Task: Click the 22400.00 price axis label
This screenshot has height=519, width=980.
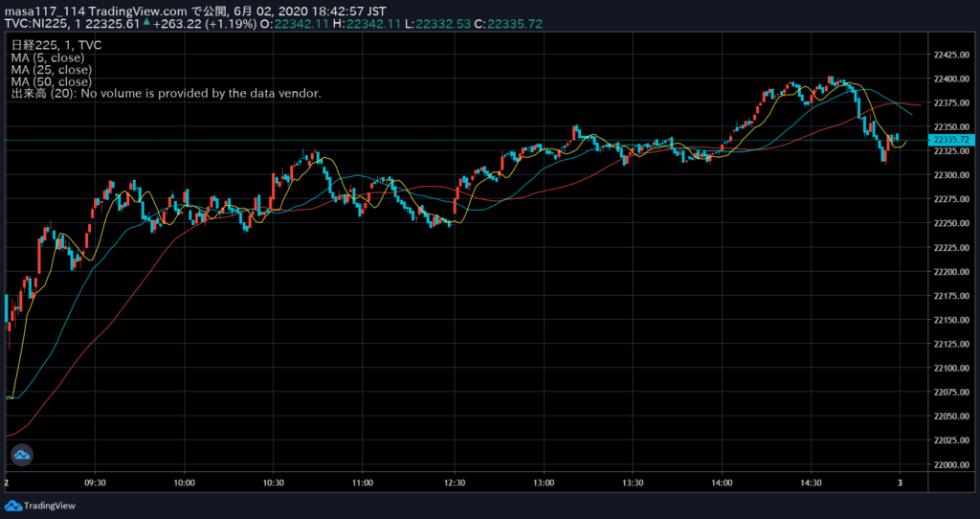Action: coord(951,79)
